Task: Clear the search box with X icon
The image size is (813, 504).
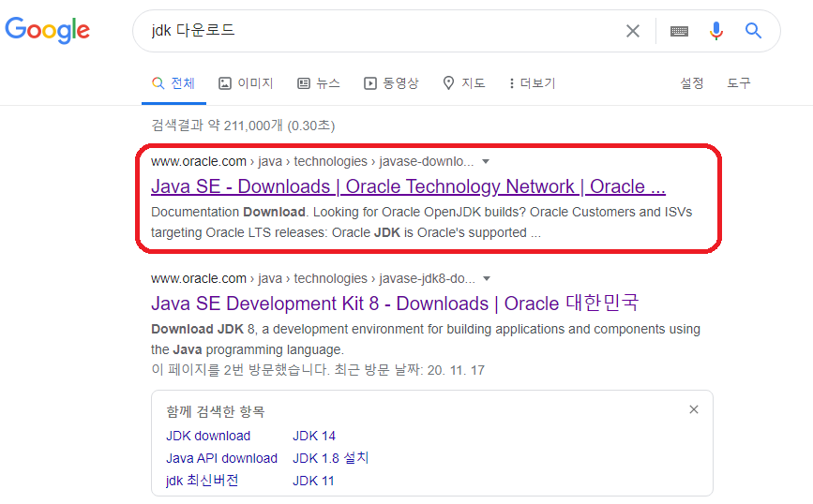Action: click(x=633, y=31)
